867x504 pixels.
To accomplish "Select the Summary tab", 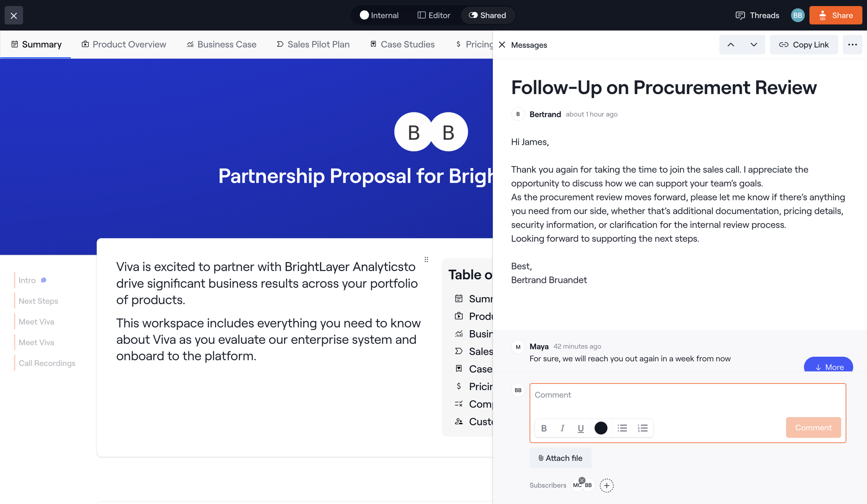I will 36,44.
